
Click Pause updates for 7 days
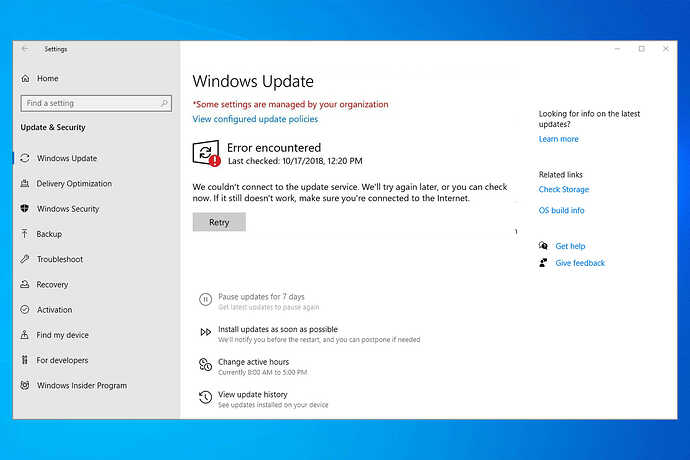click(261, 297)
